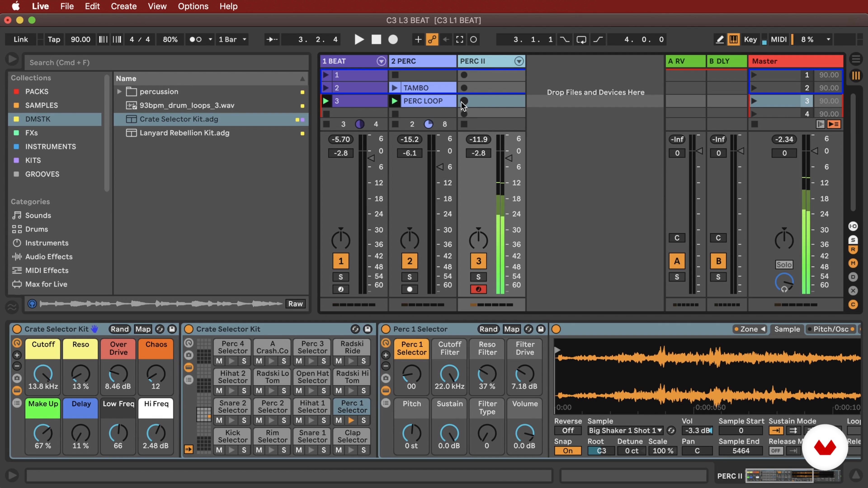The image size is (868, 488).
Task: Toggle Draw Mode pencil icon
Action: click(720, 39)
